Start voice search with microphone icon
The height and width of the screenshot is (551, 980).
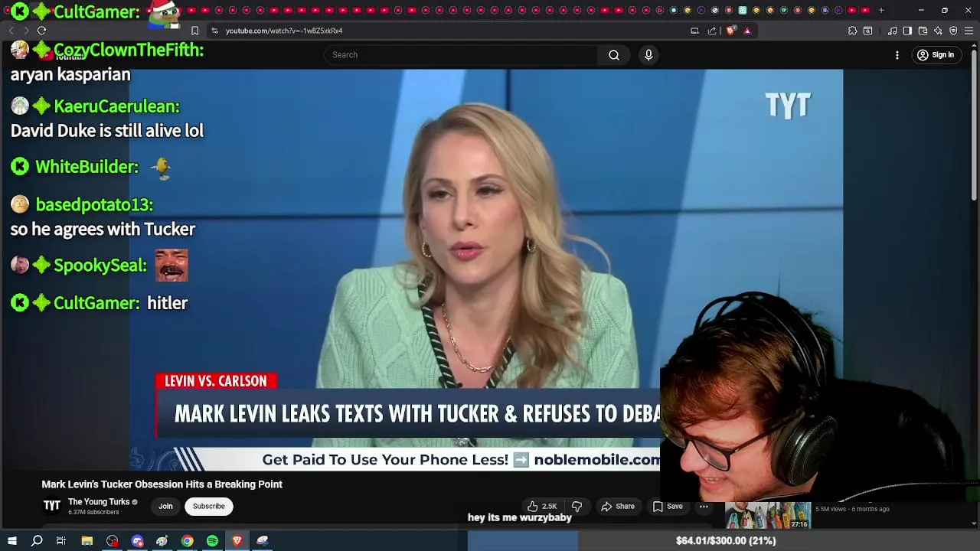click(x=648, y=55)
